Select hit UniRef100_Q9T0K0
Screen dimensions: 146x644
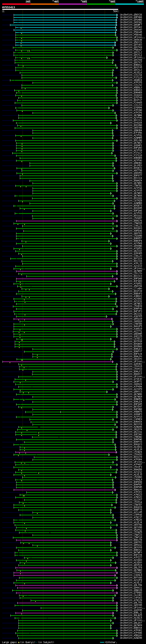tap(131, 45)
